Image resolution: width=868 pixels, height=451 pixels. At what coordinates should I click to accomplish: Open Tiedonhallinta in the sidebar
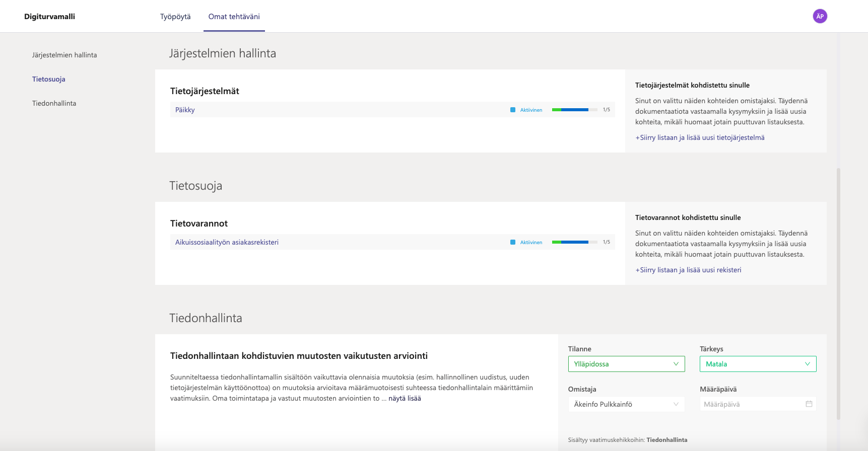(x=54, y=103)
